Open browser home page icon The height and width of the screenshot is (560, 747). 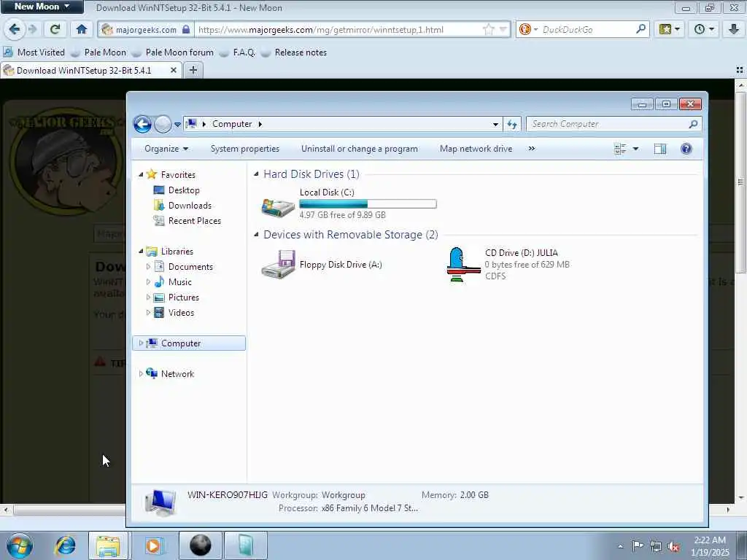82,29
